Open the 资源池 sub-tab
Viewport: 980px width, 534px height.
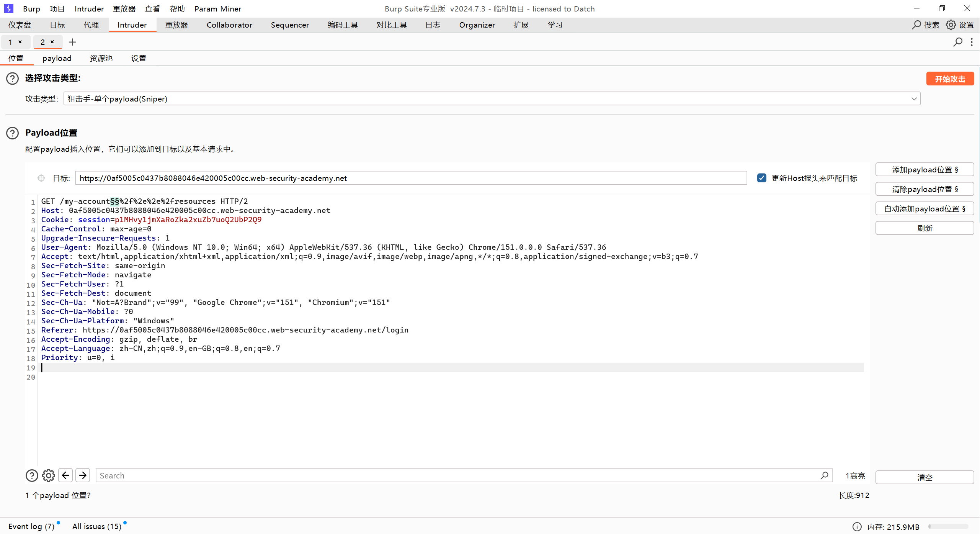click(101, 58)
